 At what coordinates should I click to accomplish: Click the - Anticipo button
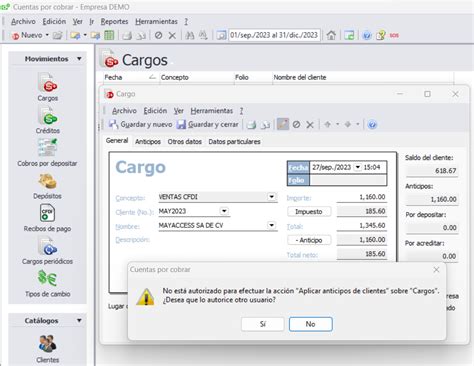tap(309, 240)
